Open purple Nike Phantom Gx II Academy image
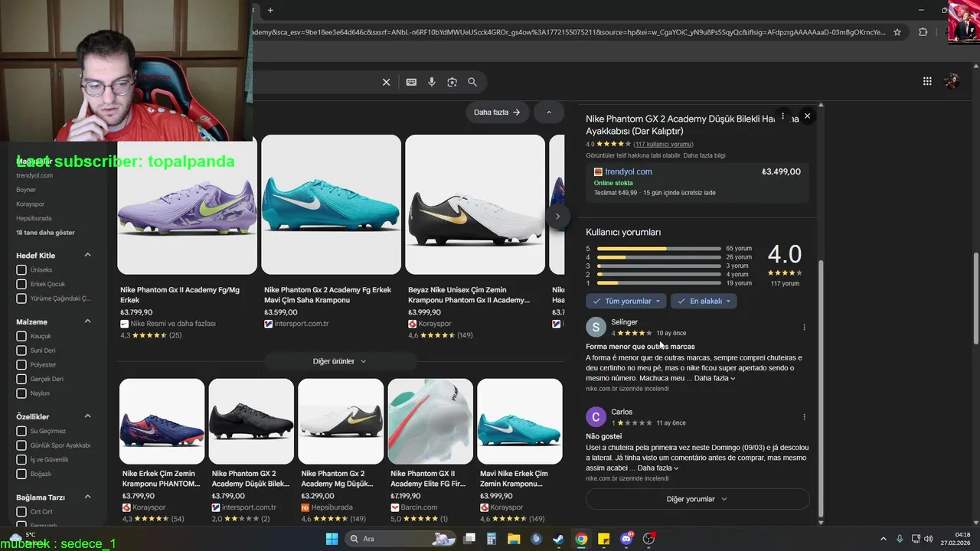This screenshot has width=980, height=551. [187, 204]
